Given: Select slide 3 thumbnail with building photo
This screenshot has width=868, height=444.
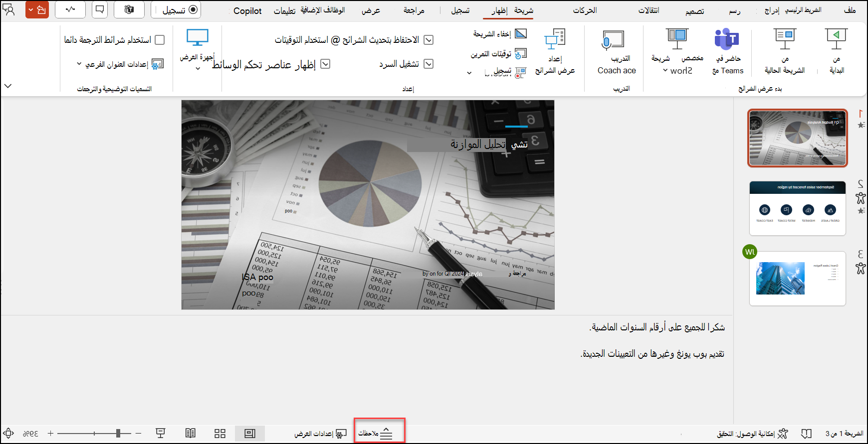Looking at the screenshot, I should (x=798, y=278).
